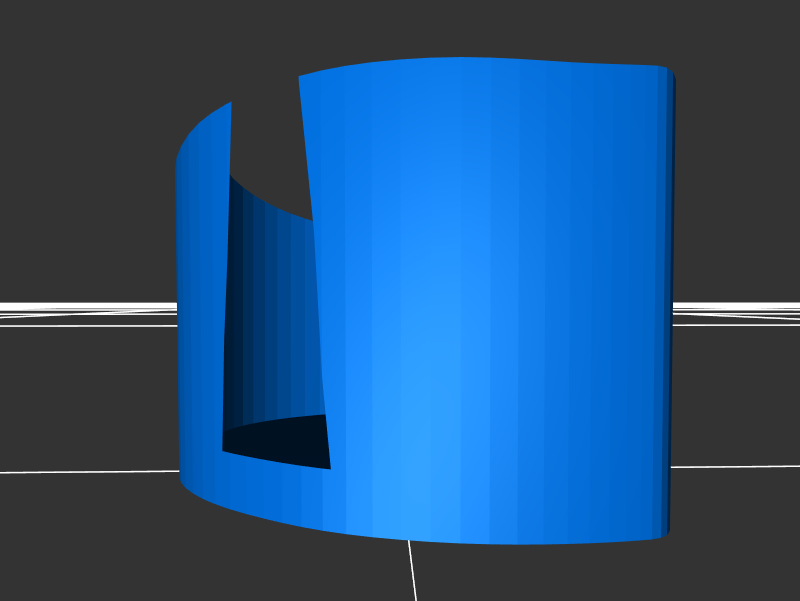Click the empty ground area at the lower left
Viewport: 800px width, 601px height.
[100, 540]
